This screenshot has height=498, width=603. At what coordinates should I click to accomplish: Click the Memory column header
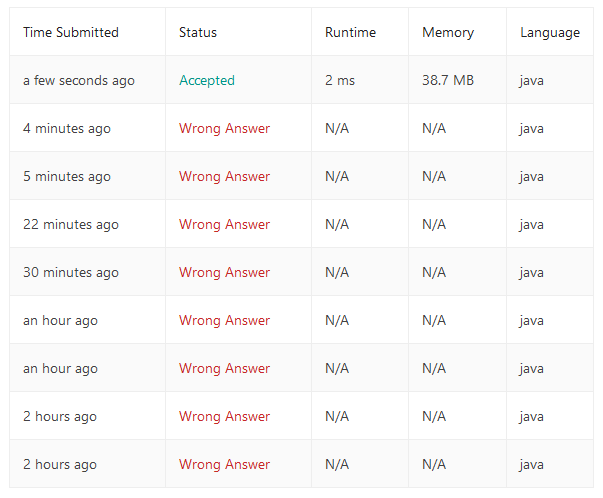[x=448, y=33]
